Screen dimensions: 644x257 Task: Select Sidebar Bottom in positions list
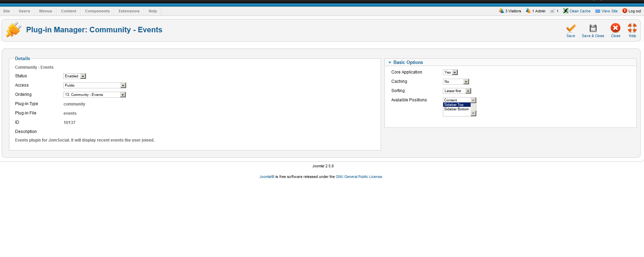click(x=457, y=109)
